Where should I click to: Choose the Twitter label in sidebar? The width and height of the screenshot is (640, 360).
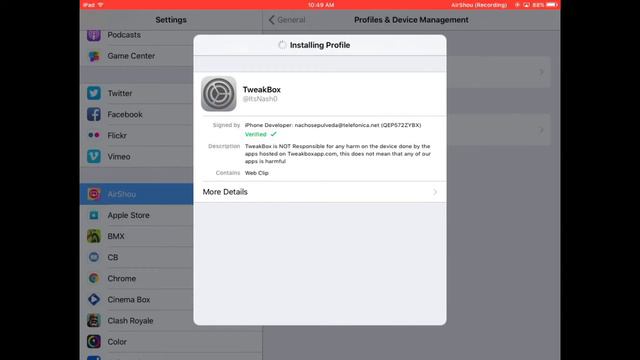[120, 93]
